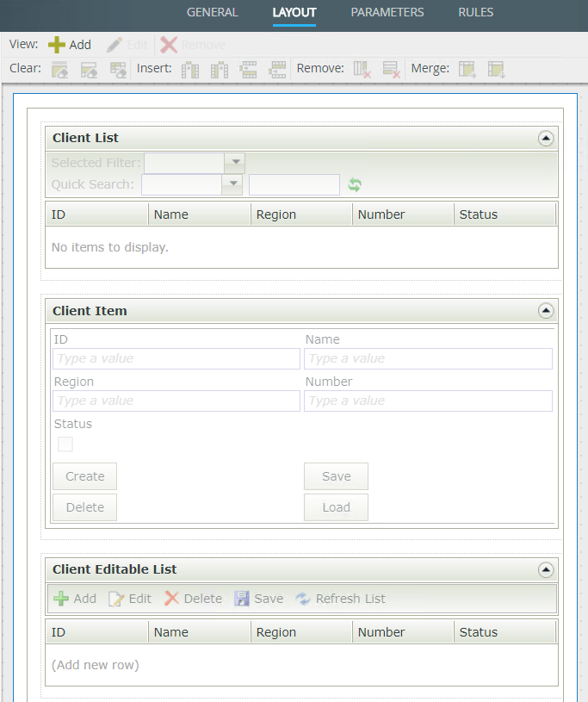Click the first Remove group icon
This screenshot has width=588, height=702.
click(362, 70)
